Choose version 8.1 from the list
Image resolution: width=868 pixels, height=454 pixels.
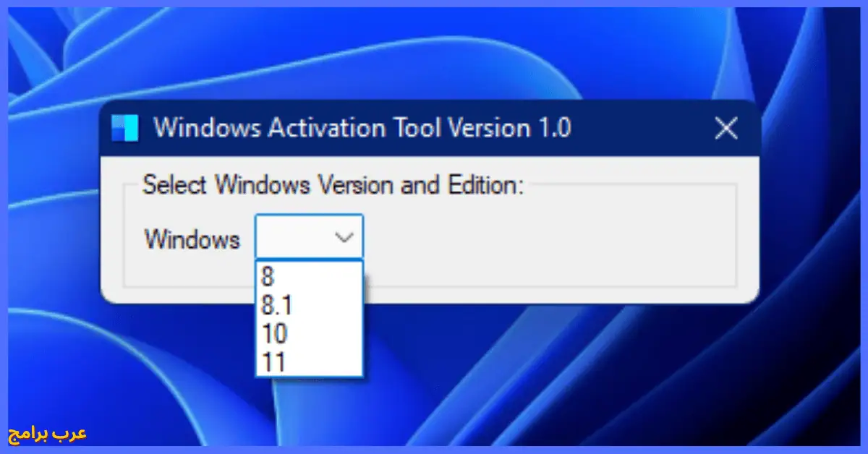pos(310,306)
